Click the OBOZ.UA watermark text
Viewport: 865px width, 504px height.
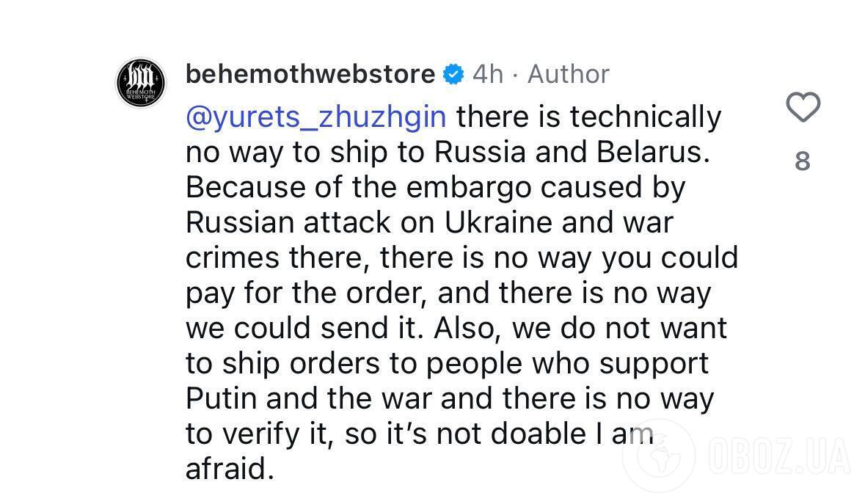778,456
